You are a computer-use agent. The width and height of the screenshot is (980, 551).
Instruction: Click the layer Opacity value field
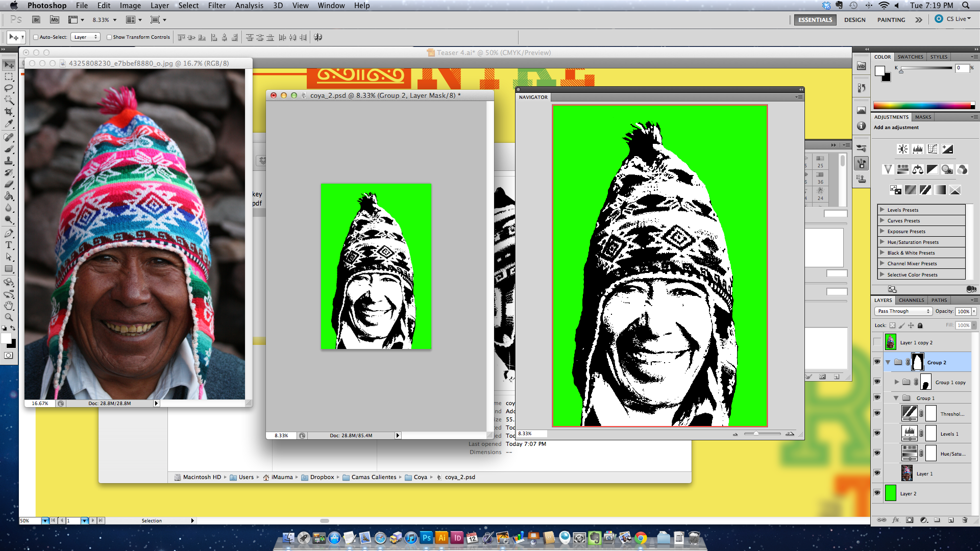pyautogui.click(x=963, y=311)
